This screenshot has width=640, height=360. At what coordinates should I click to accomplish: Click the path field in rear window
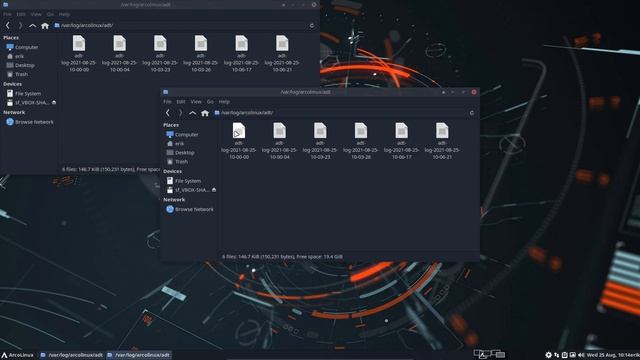[x=180, y=25]
